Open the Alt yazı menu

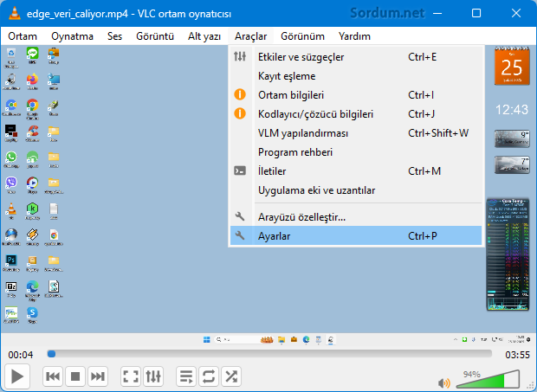204,36
